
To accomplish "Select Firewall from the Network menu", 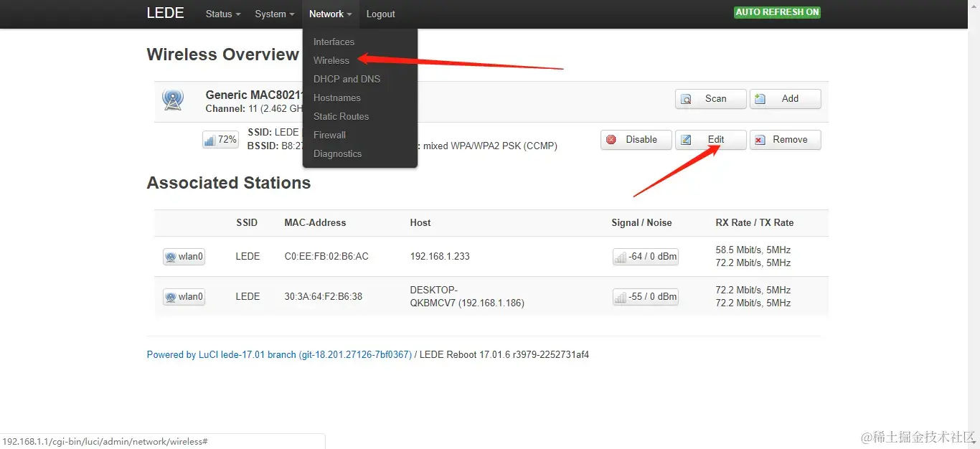I will pos(329,135).
